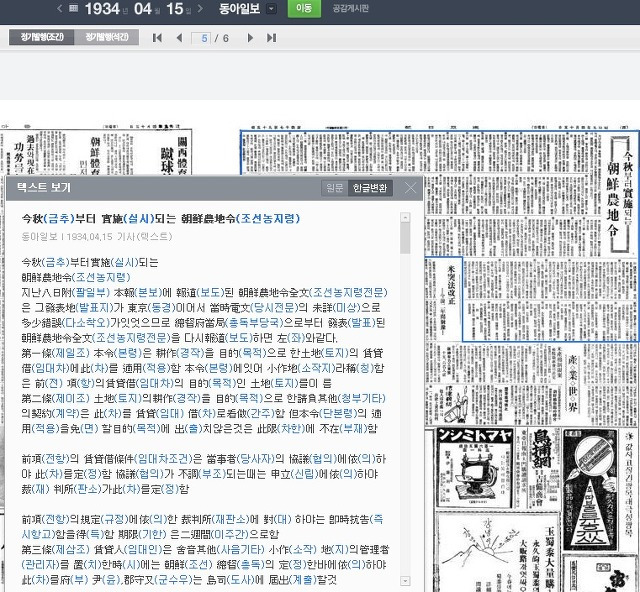Click the 玉蜀黍大量賣 advertisement with the sunrise drawing

click(x=496, y=551)
